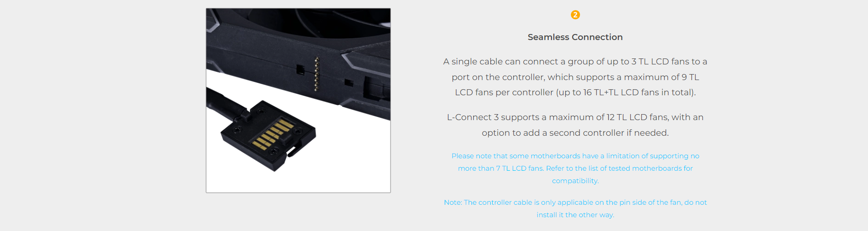Click the 'A single cable can connect' sentence
Screen dimensions: 868x231
pos(575,62)
